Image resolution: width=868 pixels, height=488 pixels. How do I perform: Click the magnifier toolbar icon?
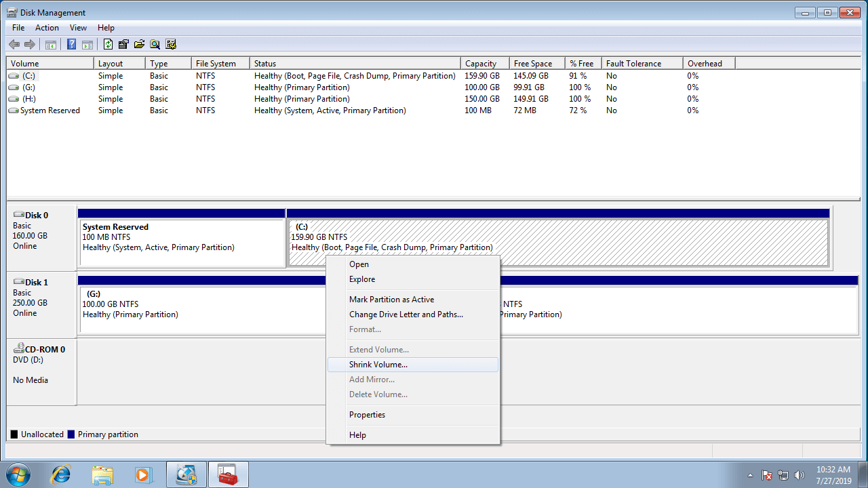pos(155,45)
